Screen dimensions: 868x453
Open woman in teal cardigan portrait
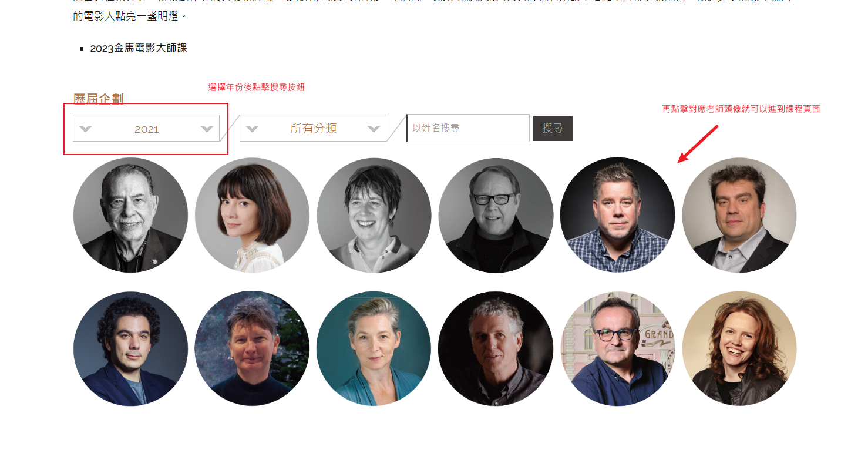click(x=374, y=348)
